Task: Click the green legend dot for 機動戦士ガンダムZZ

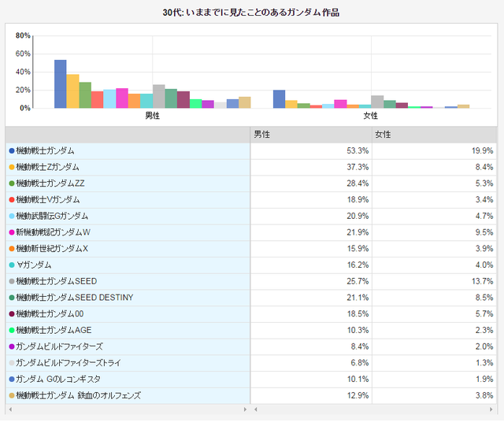Action: (x=11, y=183)
